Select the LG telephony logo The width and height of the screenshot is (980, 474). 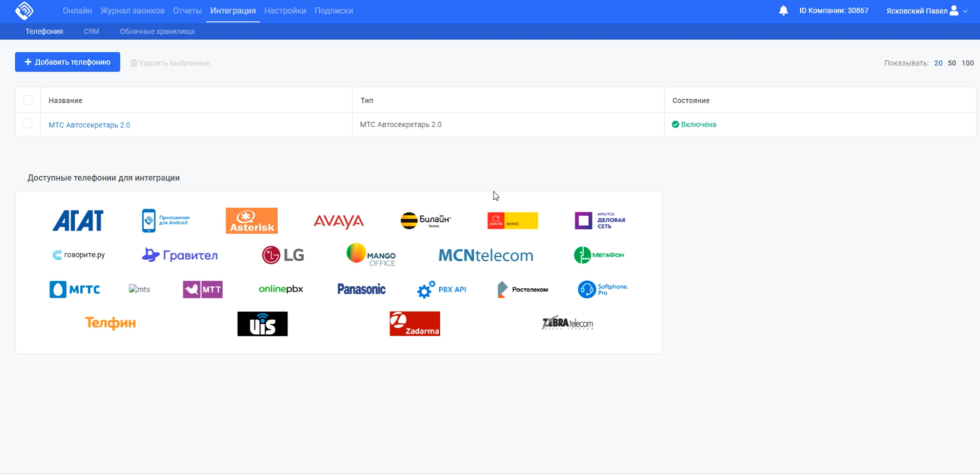pos(283,255)
